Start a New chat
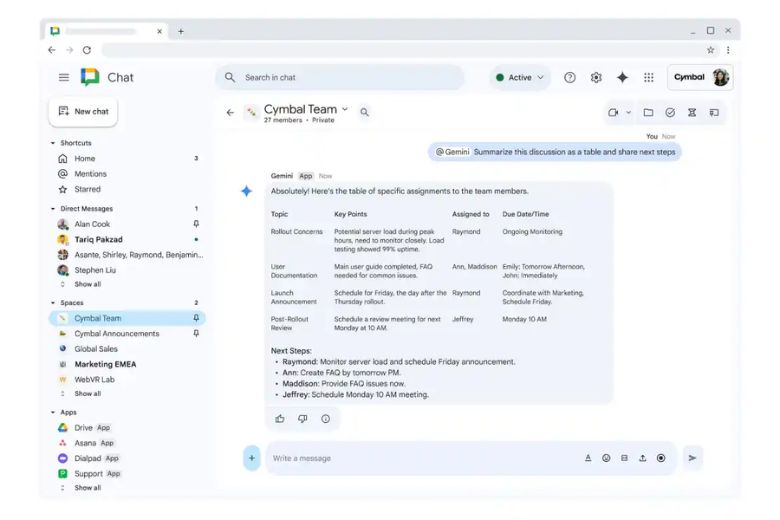Viewport: 780px width, 520px height. 83,111
